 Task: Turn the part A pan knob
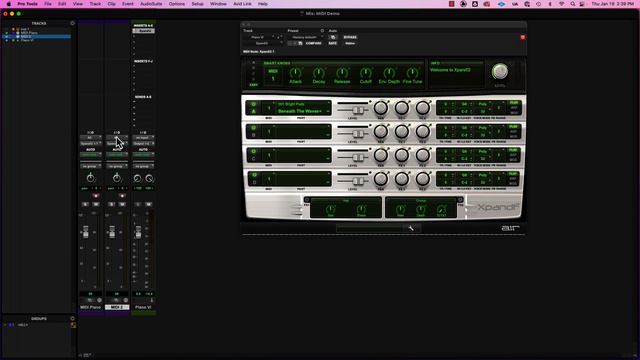(x=380, y=108)
